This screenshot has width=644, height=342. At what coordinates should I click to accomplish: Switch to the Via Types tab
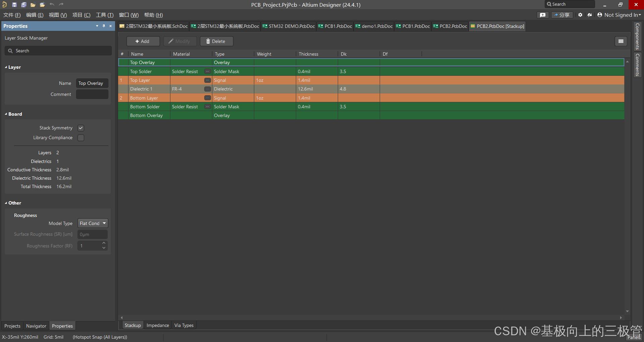(x=184, y=325)
